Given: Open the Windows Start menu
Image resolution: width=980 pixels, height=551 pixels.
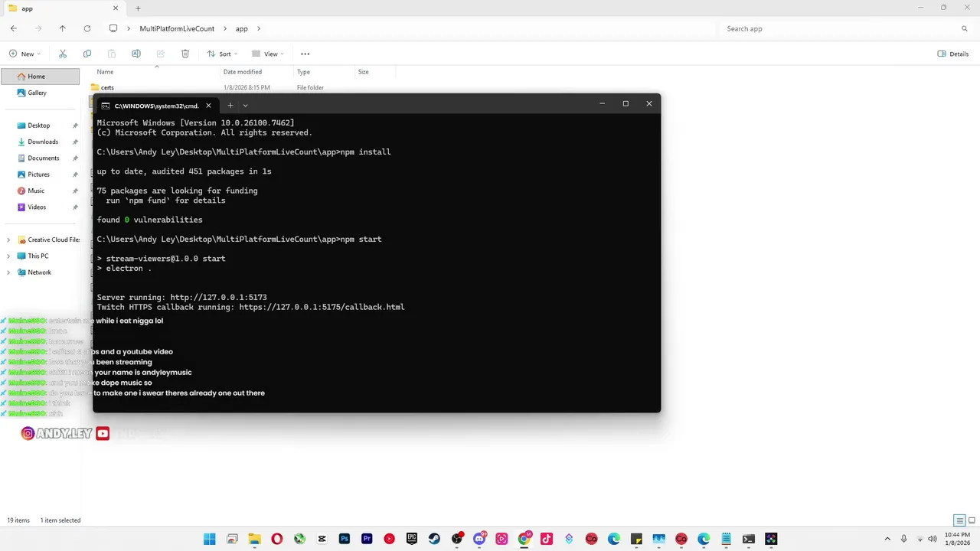Looking at the screenshot, I should coord(209,539).
